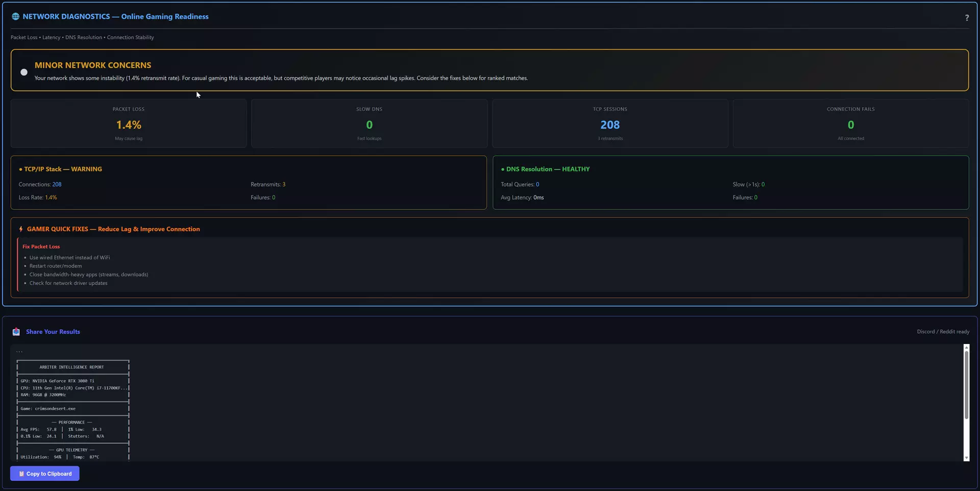The image size is (980, 491).
Task: Click the icon beside Share Your Results
Action: (16, 332)
